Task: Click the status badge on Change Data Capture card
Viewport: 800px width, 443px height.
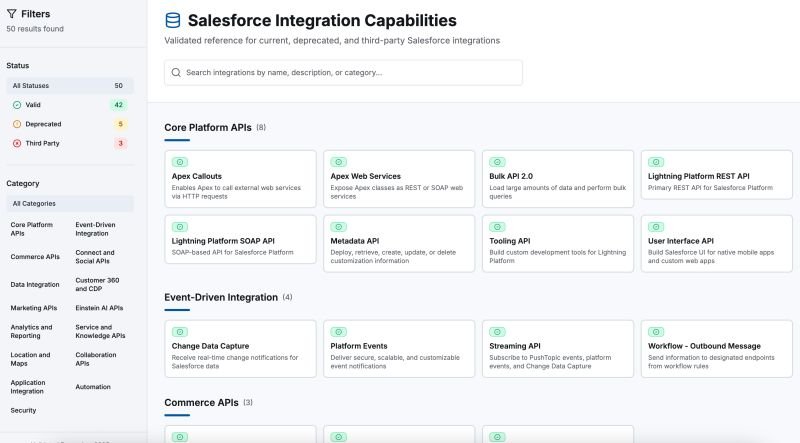Action: pos(180,332)
